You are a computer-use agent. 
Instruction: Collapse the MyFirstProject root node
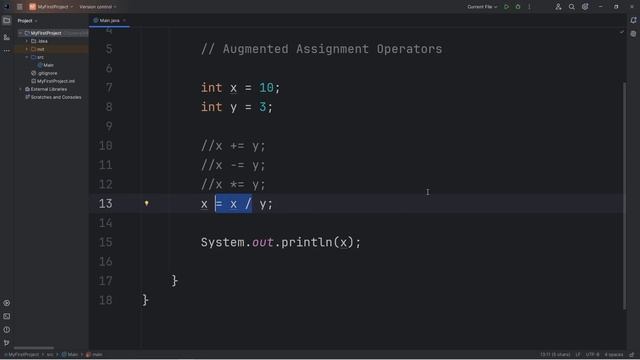coord(20,33)
